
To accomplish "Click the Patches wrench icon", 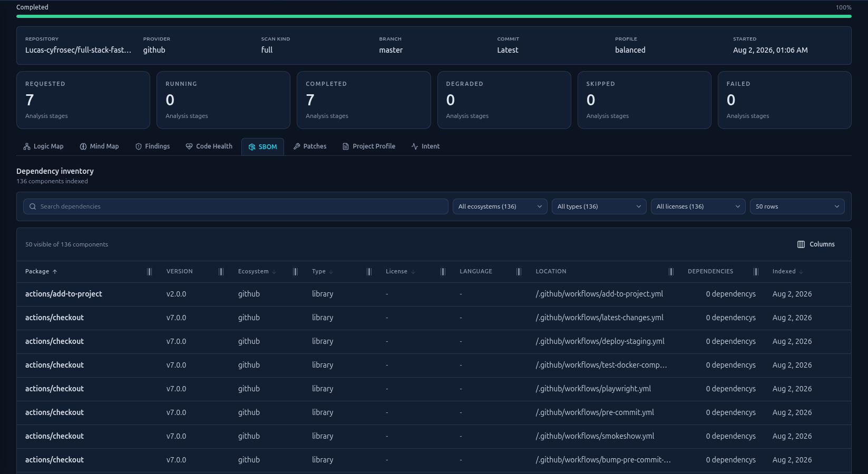I will pos(297,146).
